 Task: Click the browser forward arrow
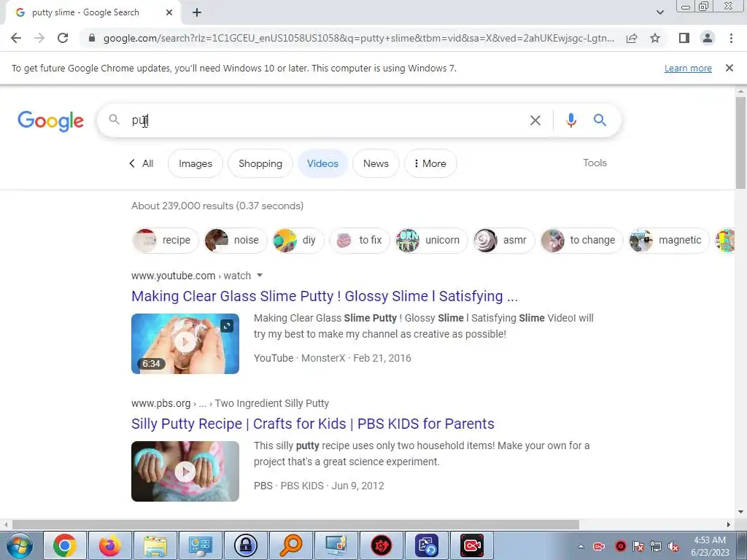(39, 38)
